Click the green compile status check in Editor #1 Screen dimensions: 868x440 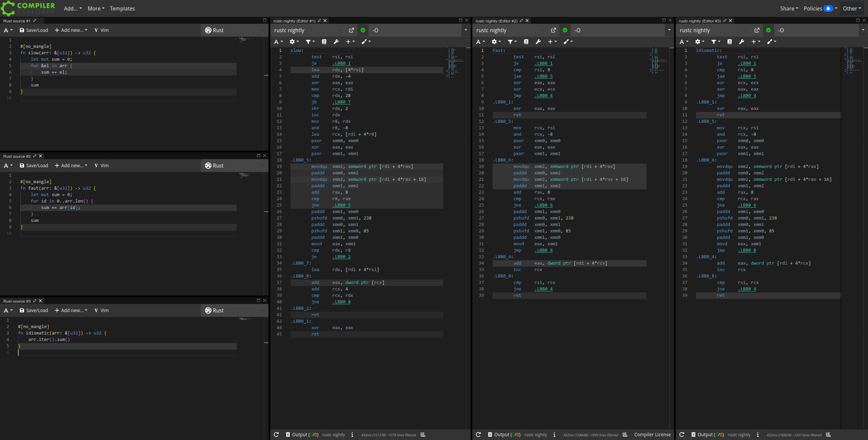(x=363, y=30)
